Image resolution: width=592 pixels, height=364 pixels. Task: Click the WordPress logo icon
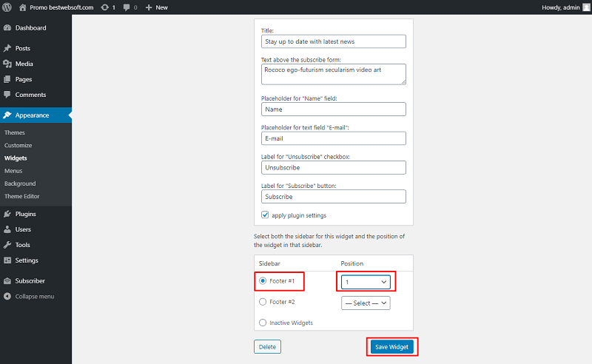pyautogui.click(x=7, y=7)
